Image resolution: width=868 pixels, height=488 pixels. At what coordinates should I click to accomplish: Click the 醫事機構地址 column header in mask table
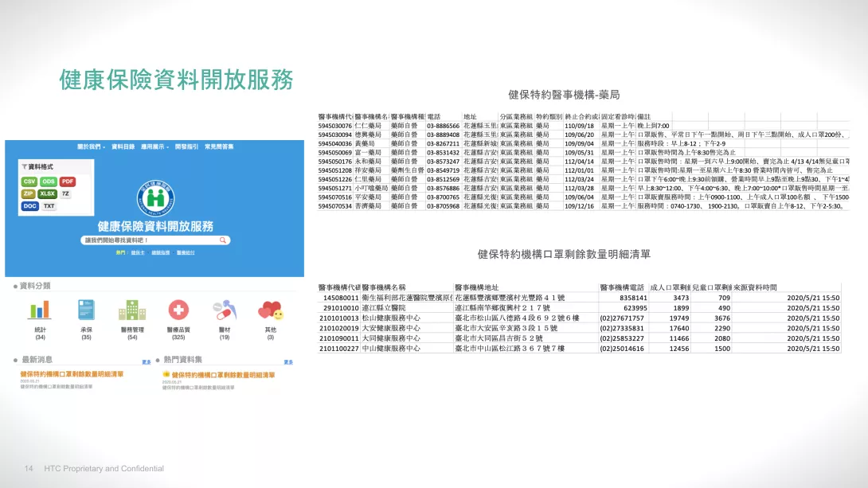[477, 287]
